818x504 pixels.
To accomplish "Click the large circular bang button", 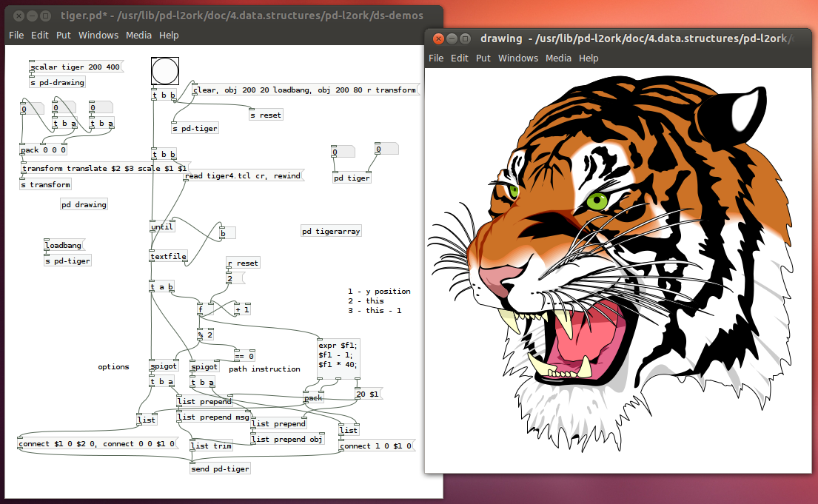I will tap(164, 71).
